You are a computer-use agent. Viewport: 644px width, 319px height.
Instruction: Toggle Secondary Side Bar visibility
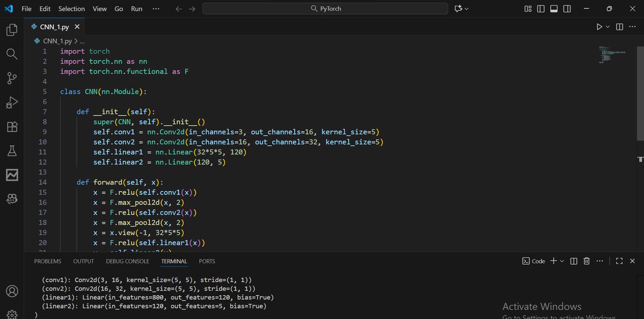[567, 9]
